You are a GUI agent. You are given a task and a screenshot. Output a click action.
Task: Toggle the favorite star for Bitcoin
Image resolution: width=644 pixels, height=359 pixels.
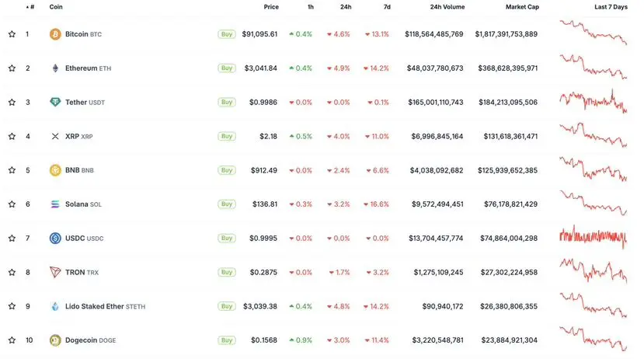click(12, 34)
